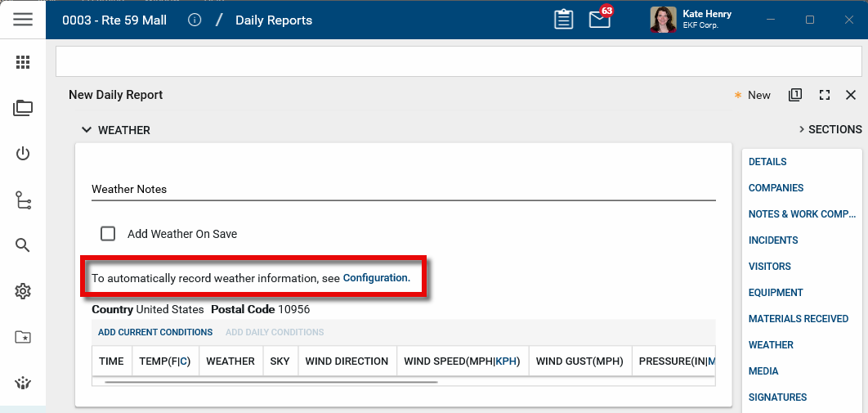The height and width of the screenshot is (413, 868).
Task: Open mail inbox with 63 notifications
Action: click(x=600, y=20)
